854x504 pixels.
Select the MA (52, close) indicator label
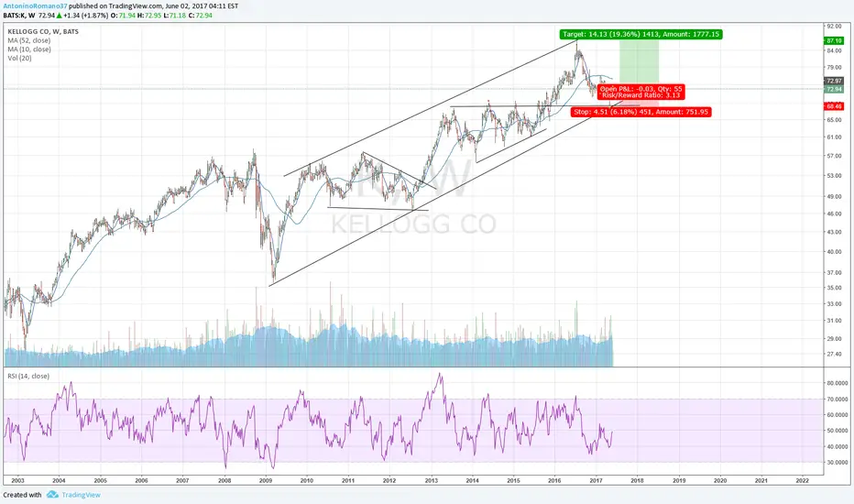point(29,40)
